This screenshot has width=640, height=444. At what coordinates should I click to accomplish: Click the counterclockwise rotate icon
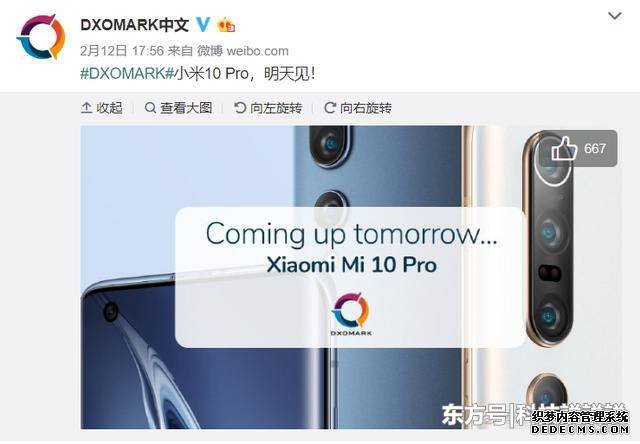click(x=240, y=108)
